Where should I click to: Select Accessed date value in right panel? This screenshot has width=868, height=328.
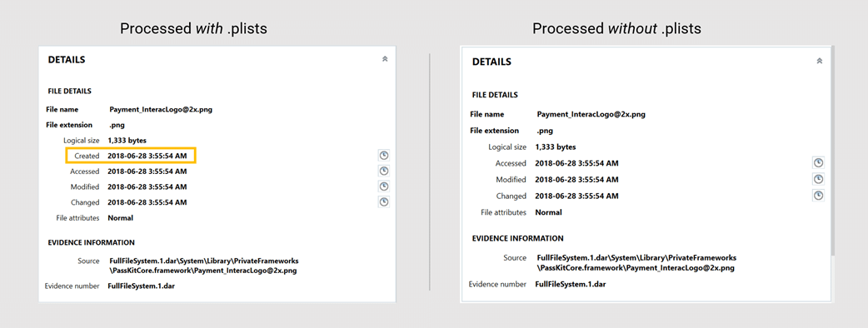pyautogui.click(x=576, y=163)
